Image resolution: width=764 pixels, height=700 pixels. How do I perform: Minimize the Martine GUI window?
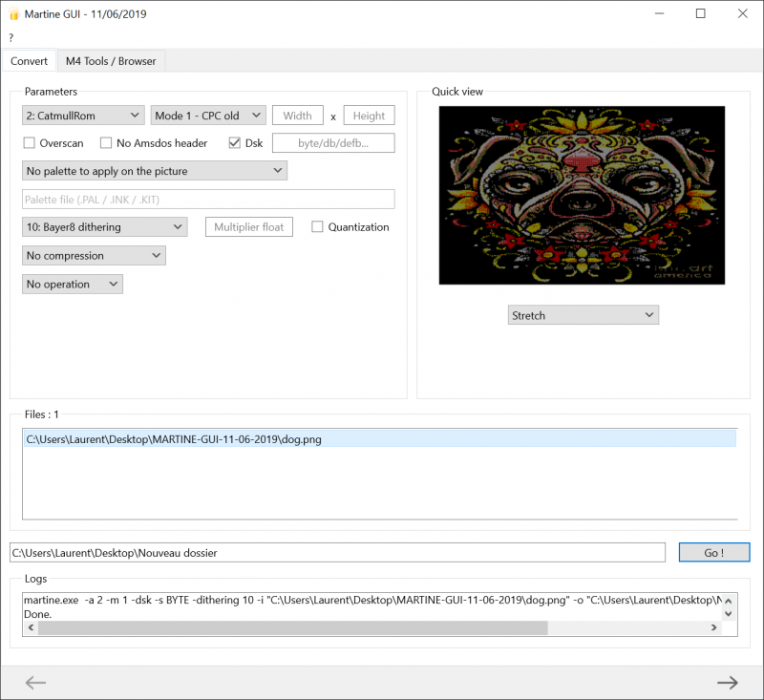(659, 13)
